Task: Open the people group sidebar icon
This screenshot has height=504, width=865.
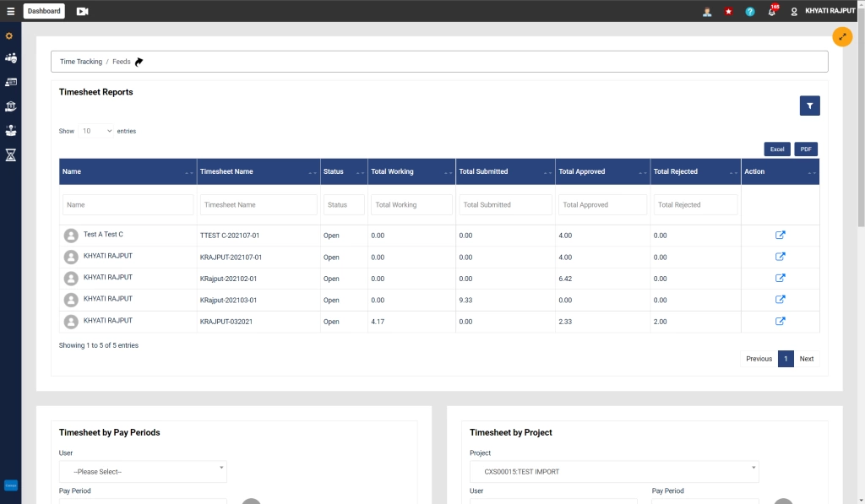Action: (10, 58)
